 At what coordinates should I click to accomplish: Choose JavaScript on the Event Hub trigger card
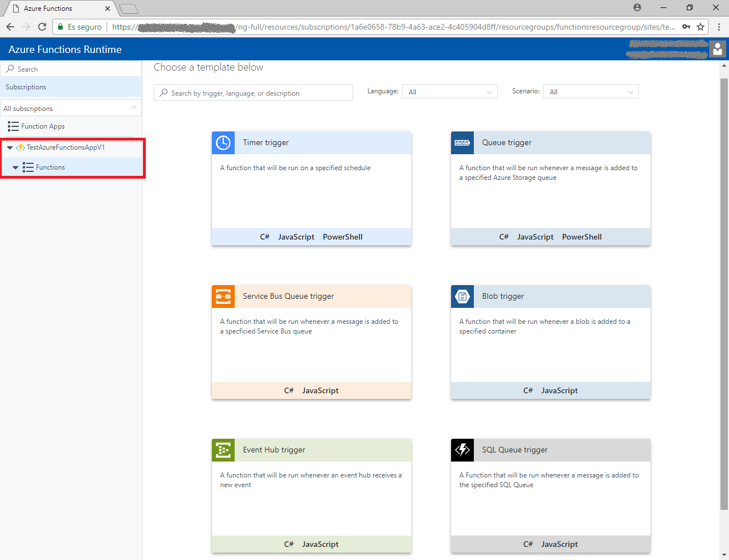(321, 544)
